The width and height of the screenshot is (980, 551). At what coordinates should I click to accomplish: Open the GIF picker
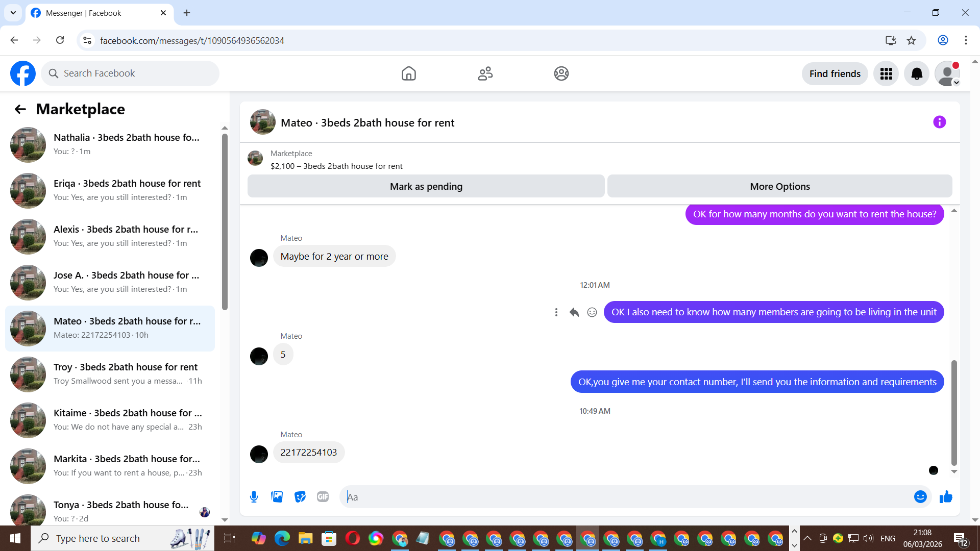click(323, 497)
